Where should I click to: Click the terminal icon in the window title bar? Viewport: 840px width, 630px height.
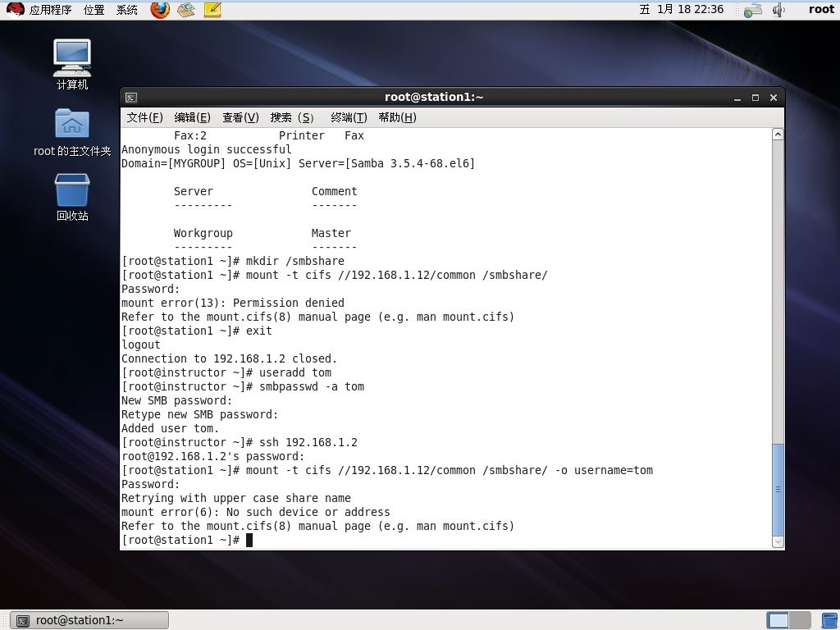click(131, 98)
